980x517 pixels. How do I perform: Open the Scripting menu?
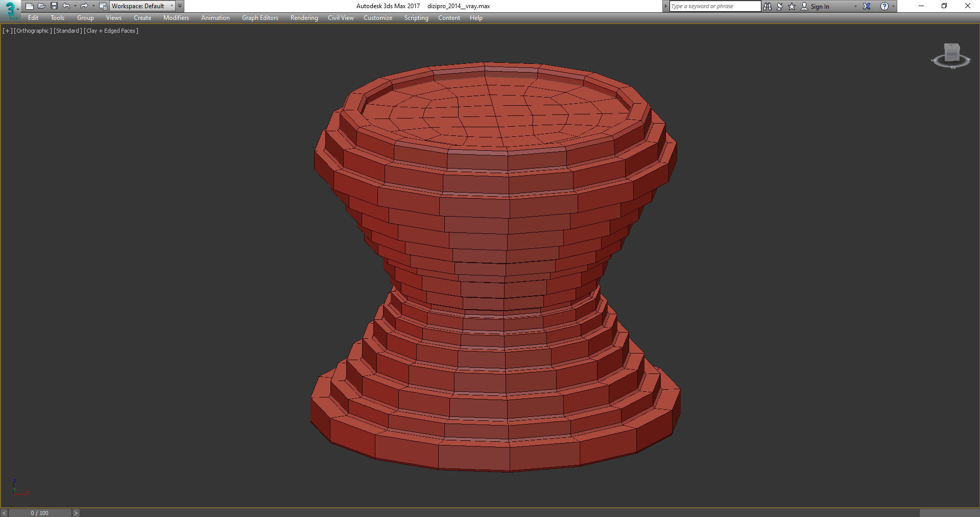point(416,18)
